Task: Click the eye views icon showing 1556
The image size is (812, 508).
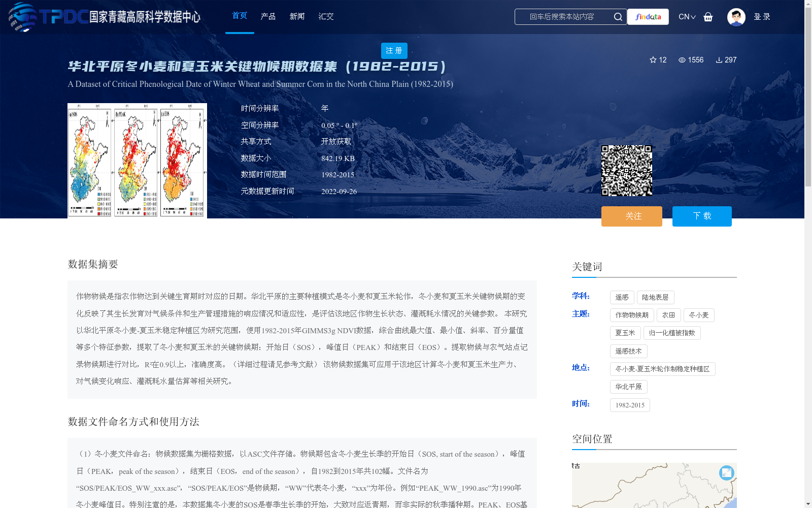Action: click(x=682, y=60)
